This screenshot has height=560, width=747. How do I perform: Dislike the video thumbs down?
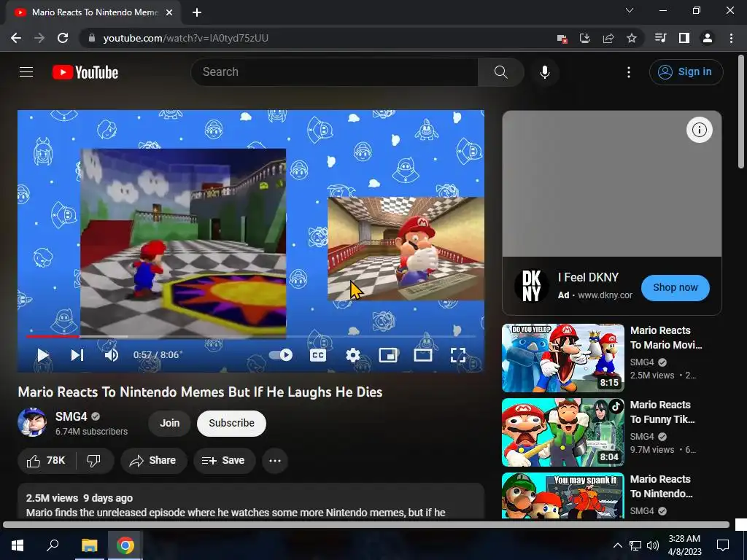[94, 461]
